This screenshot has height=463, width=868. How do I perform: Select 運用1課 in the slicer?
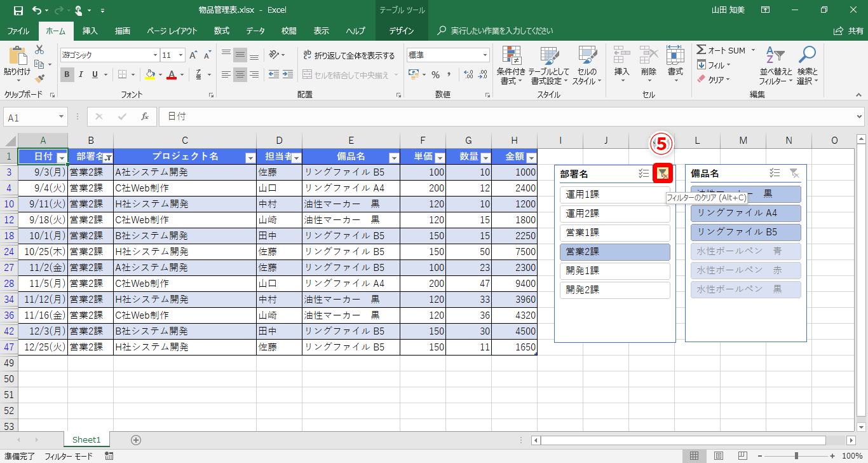pos(615,195)
